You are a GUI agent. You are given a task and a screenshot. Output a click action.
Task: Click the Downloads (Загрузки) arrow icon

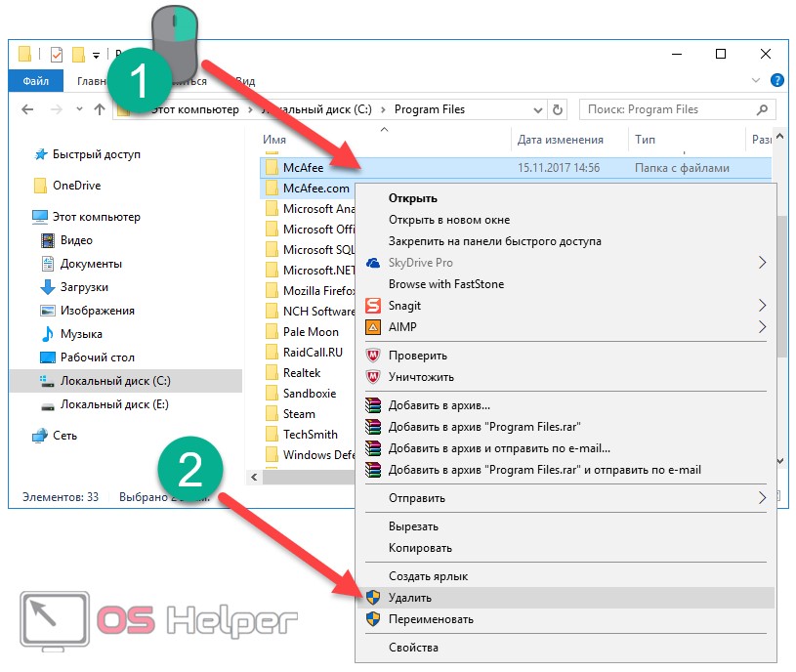[48, 287]
